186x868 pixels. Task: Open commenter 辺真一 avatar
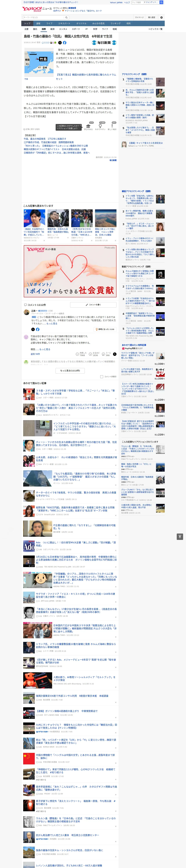pos(26,312)
